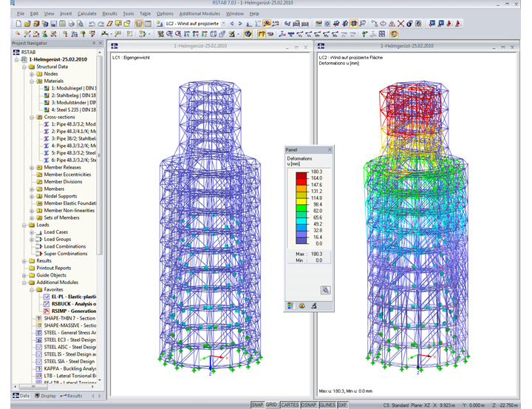The width and height of the screenshot is (532, 409).
Task: Toggle DXF in the status bar
Action: coord(342,405)
